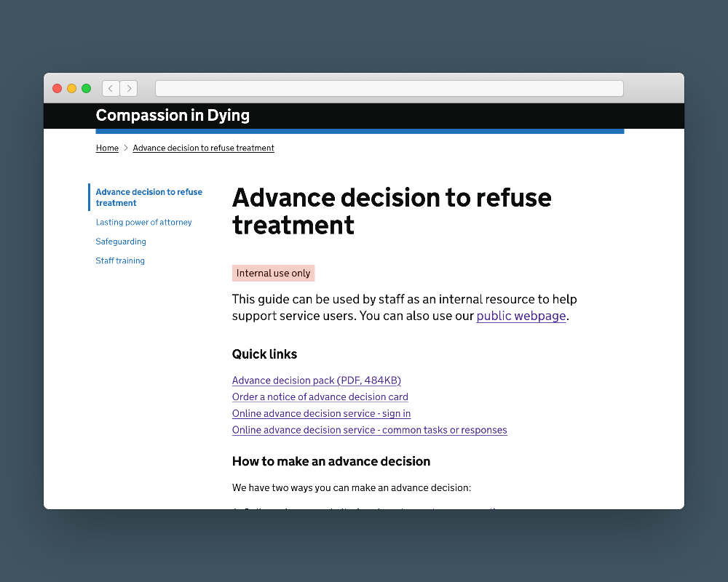The width and height of the screenshot is (728, 582).
Task: Open Online advance decision service sign in link
Action: tap(321, 414)
